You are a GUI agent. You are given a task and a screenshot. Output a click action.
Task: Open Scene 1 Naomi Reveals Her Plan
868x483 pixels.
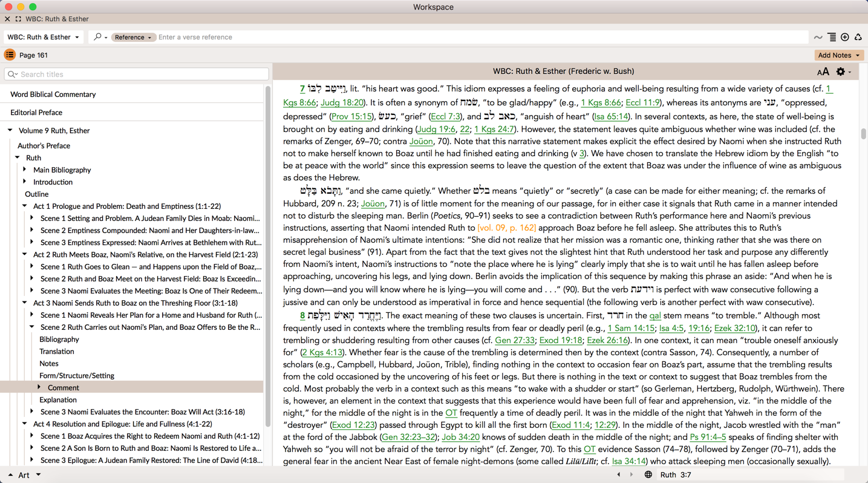[151, 315]
